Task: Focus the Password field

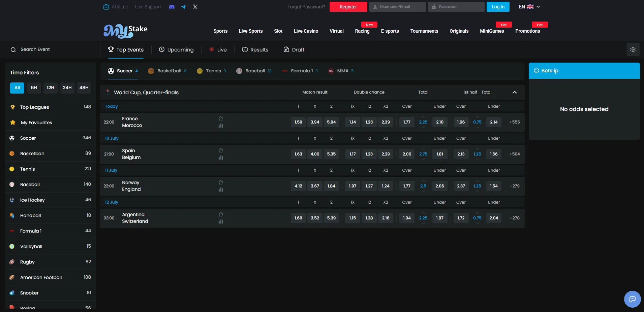Action: 456,7
